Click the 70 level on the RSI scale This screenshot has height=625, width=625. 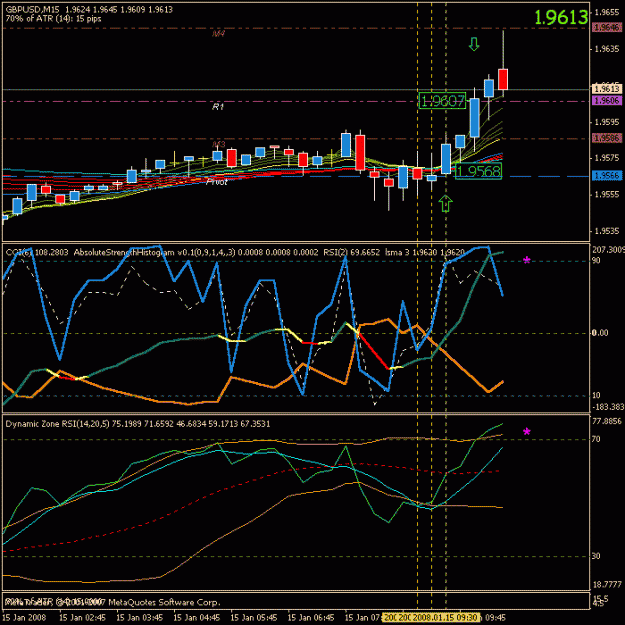pos(596,439)
